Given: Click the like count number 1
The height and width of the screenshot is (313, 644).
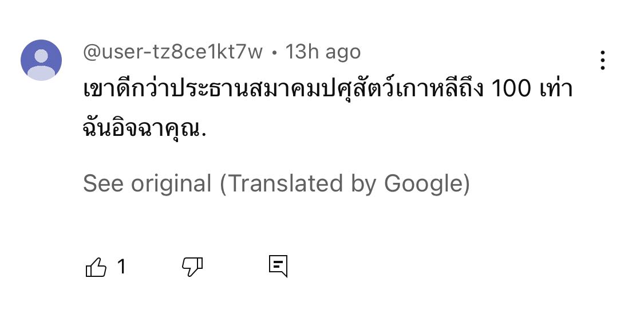Looking at the screenshot, I should click(121, 267).
